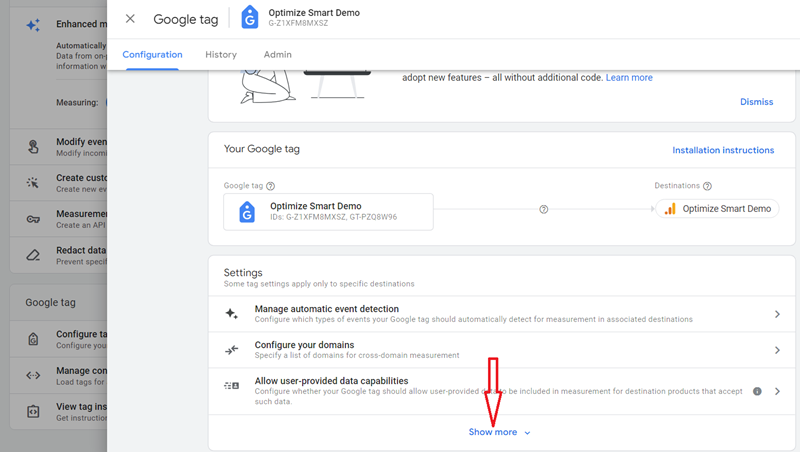This screenshot has height=452, width=800.
Task: Expand chevron for Configure your domains
Action: (777, 350)
